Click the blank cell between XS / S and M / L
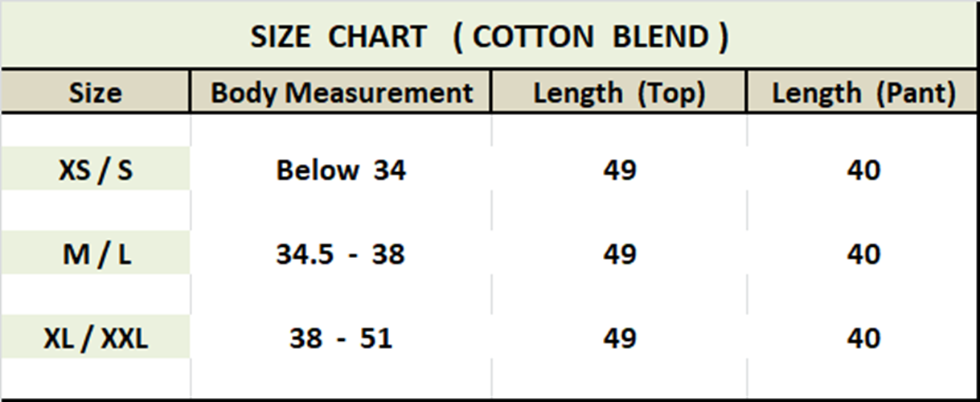 click(x=95, y=211)
